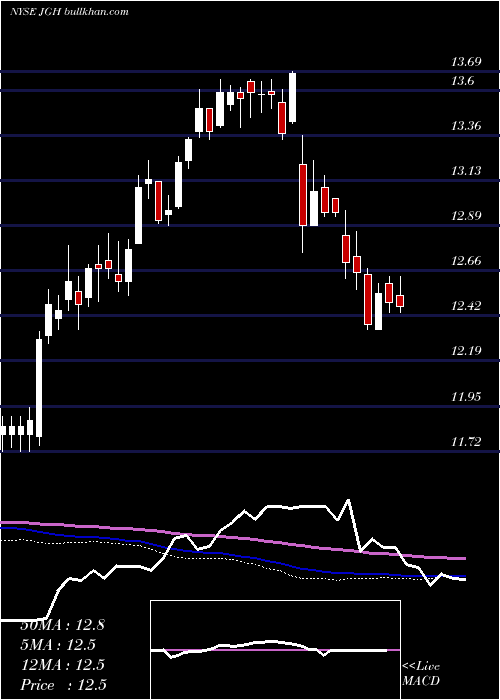Viewport: 500px width, 700px height.
Task: Click the 12.42 price axis label
Action: pos(466,306)
